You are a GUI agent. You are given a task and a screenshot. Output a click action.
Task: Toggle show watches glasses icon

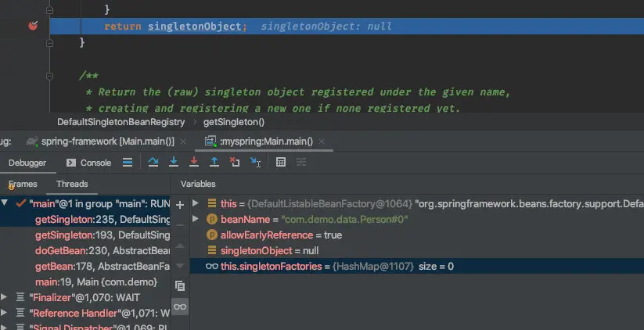tap(180, 307)
